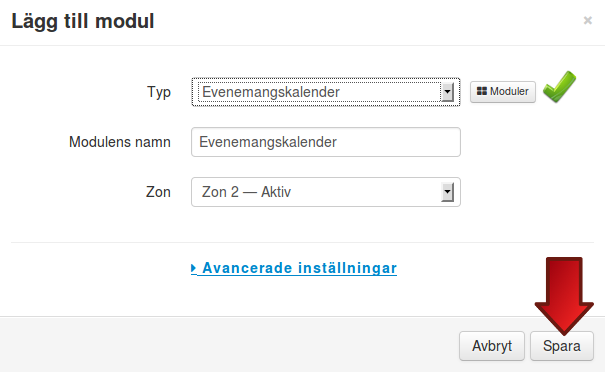The height and width of the screenshot is (372, 605).
Task: Click the green checkmark icon
Action: point(559,87)
